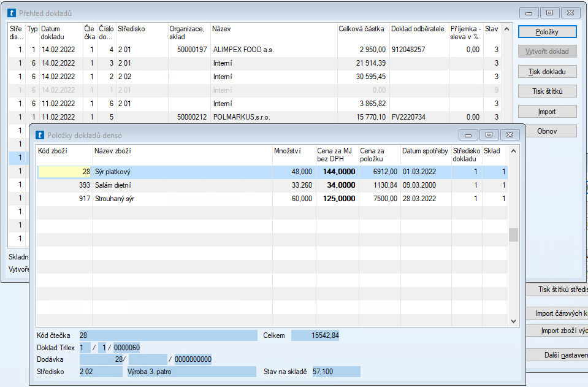Click item price 6912,00
The image size is (588, 387).
click(385, 172)
